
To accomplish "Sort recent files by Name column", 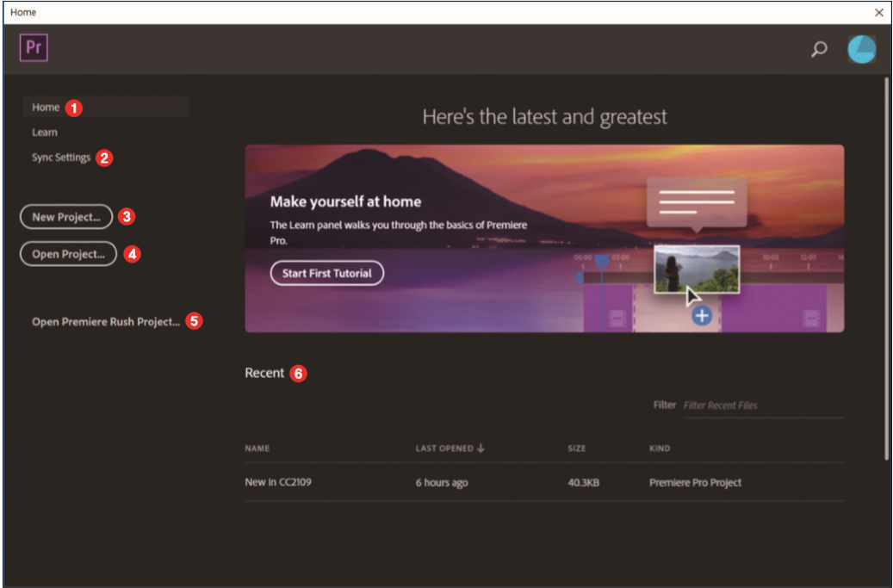I will tap(257, 449).
